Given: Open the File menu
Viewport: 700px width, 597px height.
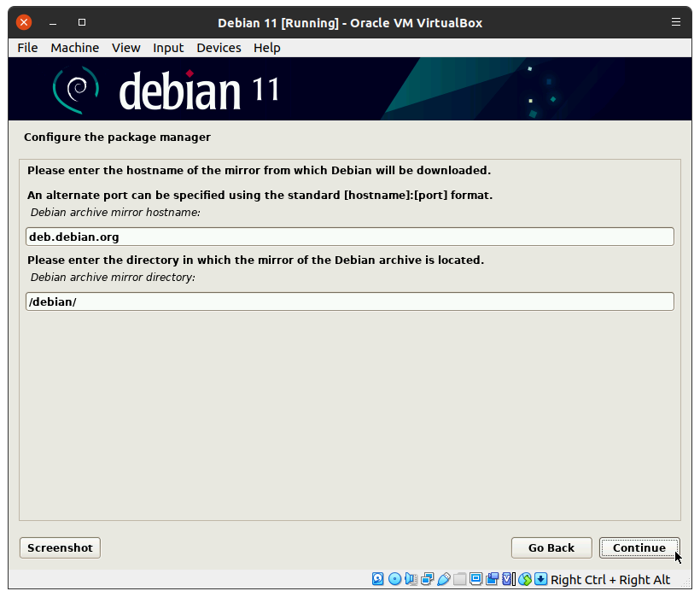Looking at the screenshot, I should point(27,48).
